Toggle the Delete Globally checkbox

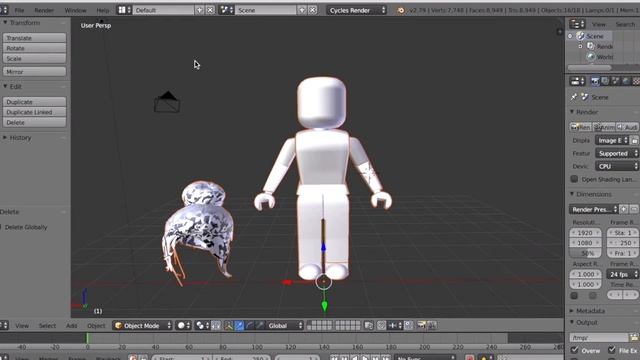[1, 227]
